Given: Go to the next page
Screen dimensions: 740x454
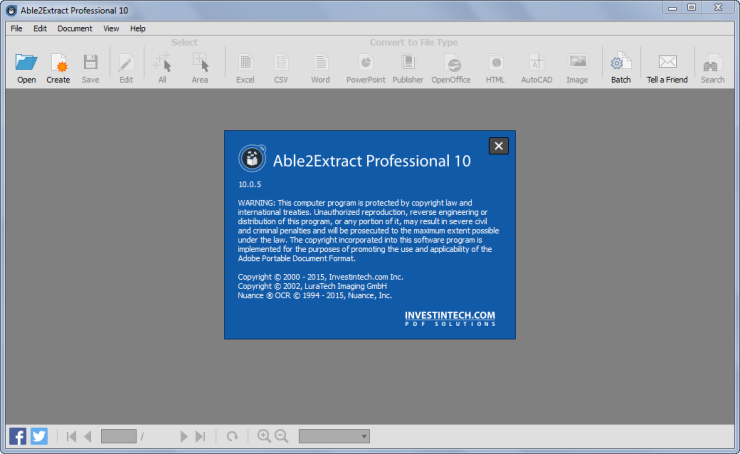Looking at the screenshot, I should 184,437.
